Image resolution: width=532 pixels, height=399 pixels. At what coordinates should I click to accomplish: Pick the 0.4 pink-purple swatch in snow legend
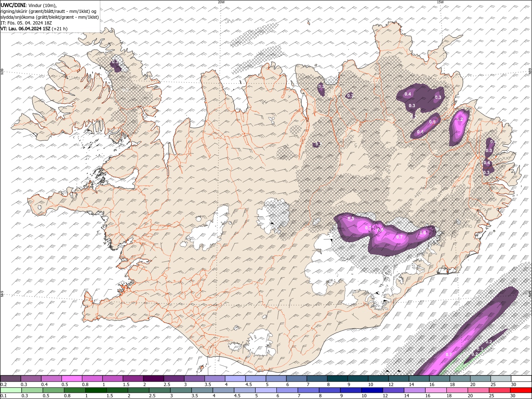click(51, 379)
